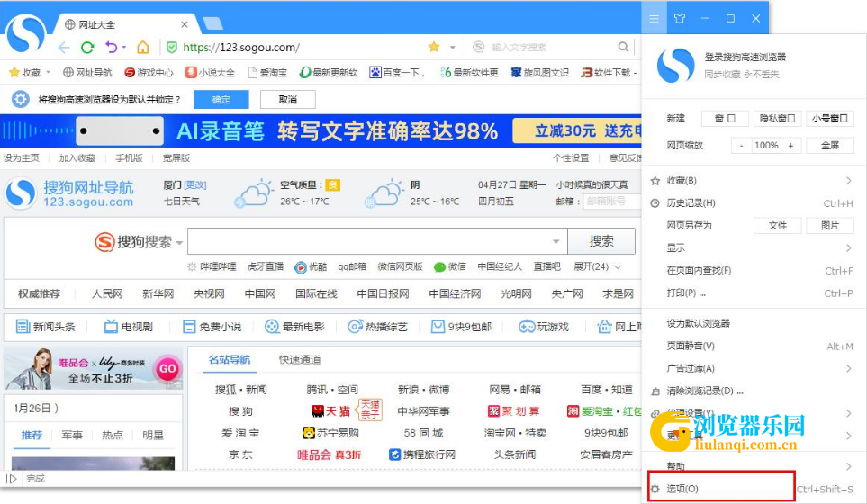Select 在页面内查找(F) menu item
The height and width of the screenshot is (504, 867).
754,271
